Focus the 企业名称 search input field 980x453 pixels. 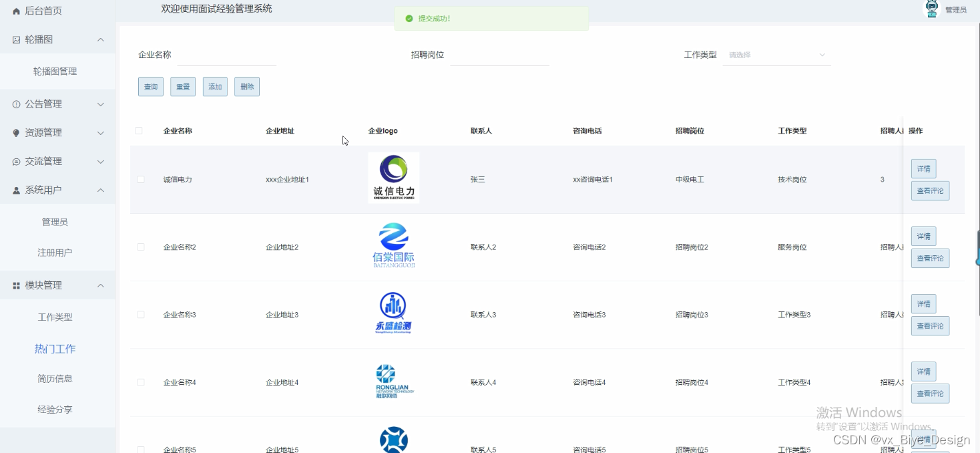(227, 55)
